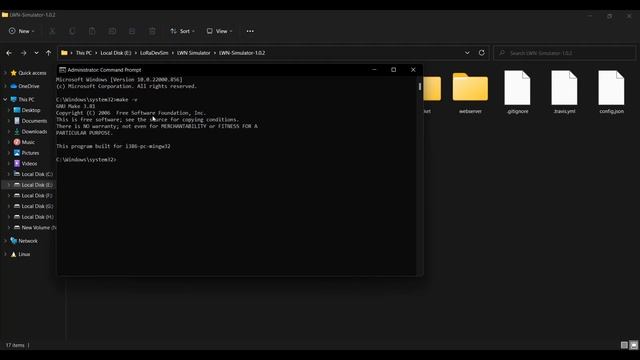The image size is (640, 360).
Task: Click the Paste clipboard icon
Action: tap(92, 31)
